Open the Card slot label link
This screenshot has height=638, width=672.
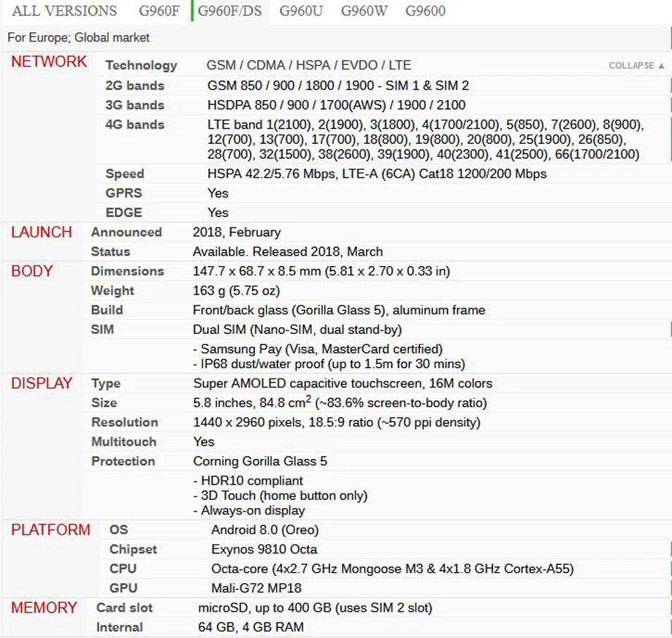point(124,607)
